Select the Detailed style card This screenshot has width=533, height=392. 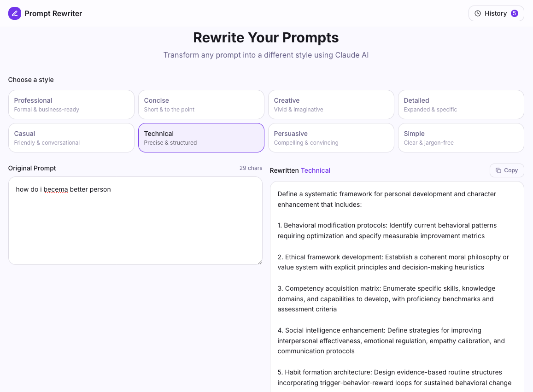pyautogui.click(x=461, y=105)
